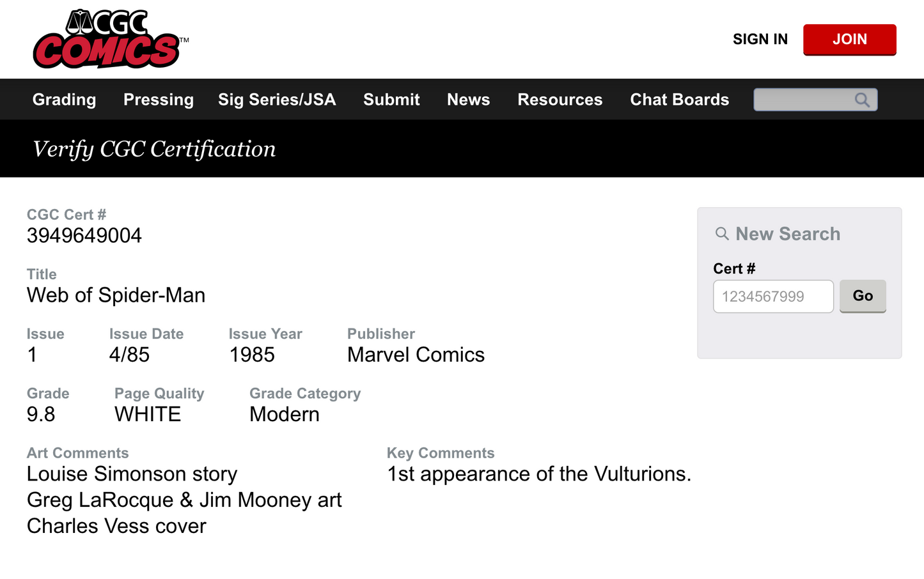Open the Sign In link

coord(760,39)
